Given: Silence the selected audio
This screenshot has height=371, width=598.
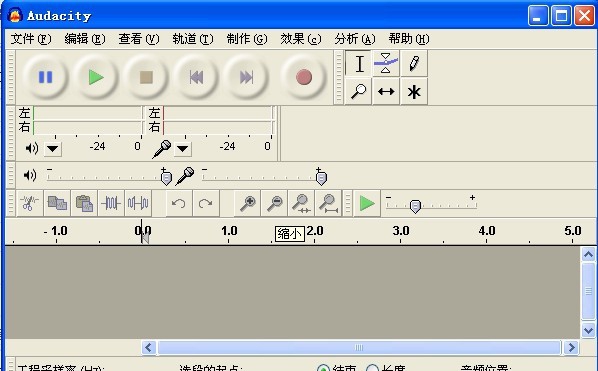Looking at the screenshot, I should pyautogui.click(x=138, y=203).
